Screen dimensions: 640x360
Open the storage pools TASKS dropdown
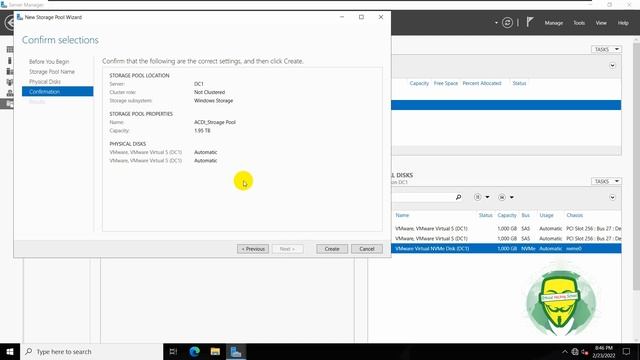606,49
